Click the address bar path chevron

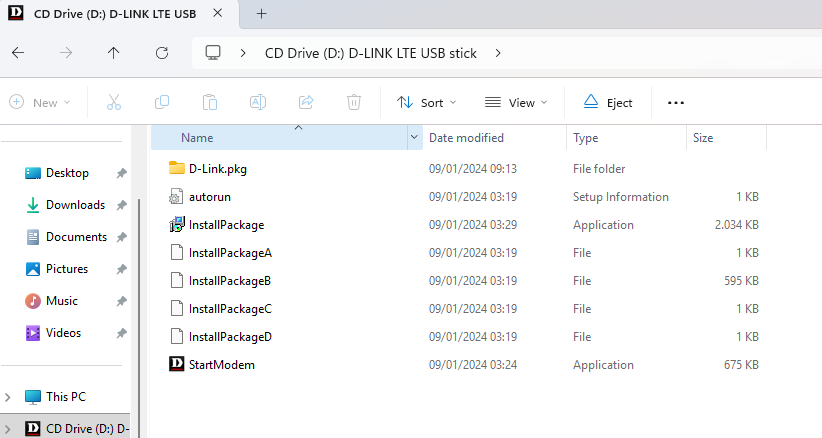pos(498,53)
